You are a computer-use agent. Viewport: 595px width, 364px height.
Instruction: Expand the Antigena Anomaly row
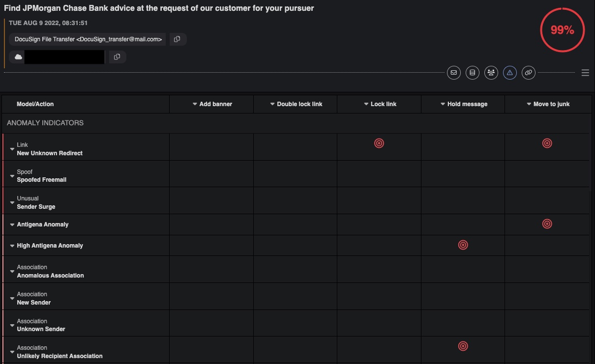click(12, 224)
